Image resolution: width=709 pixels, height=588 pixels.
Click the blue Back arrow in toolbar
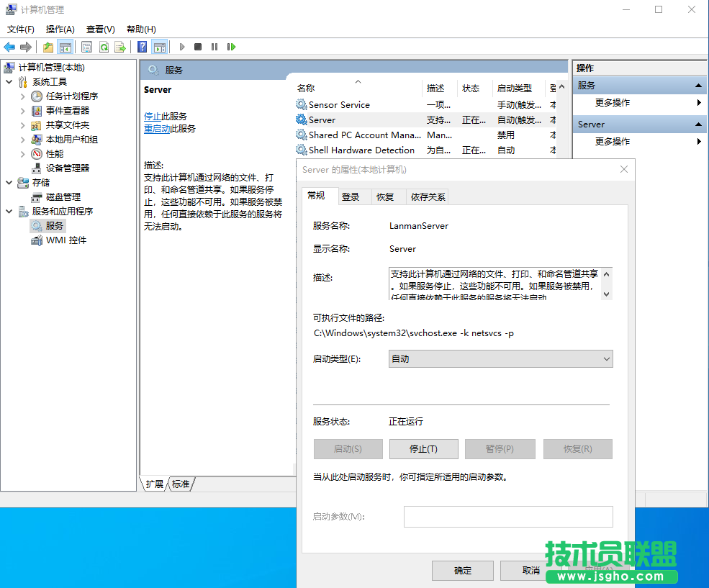click(9, 47)
